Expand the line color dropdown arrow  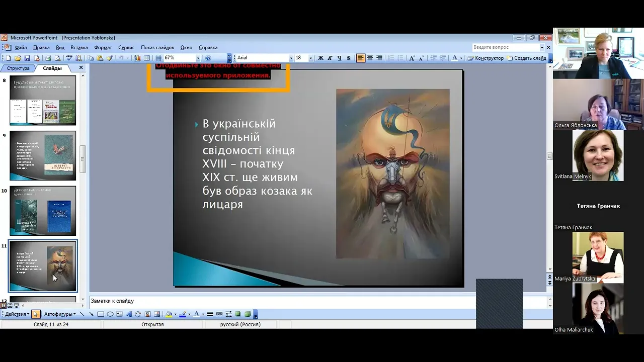189,314
